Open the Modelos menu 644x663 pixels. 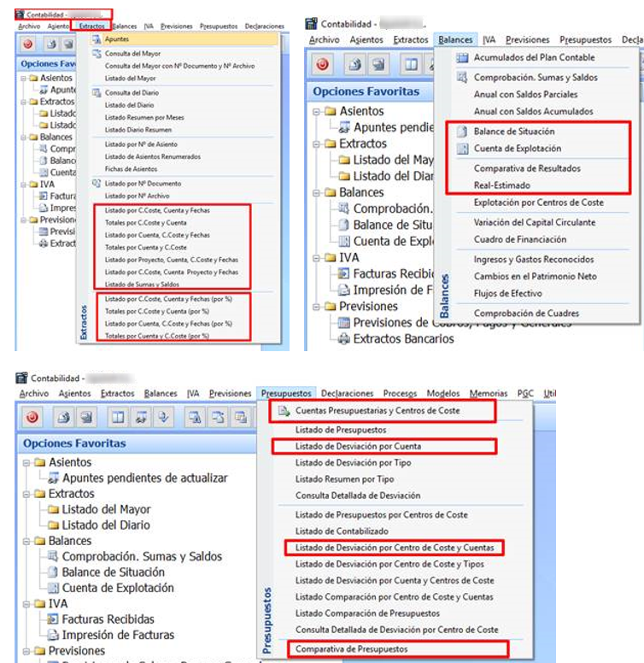442,394
